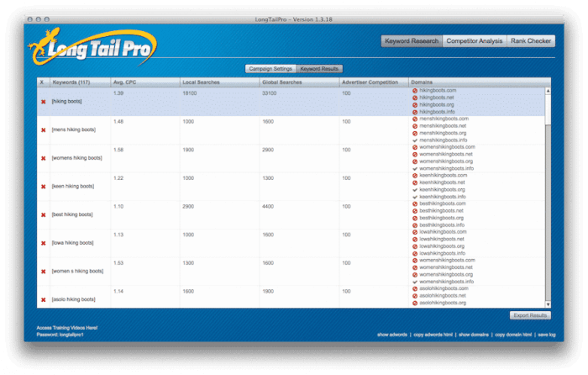Click local searches value 18100
This screenshot has width=588, height=375.
click(189, 93)
